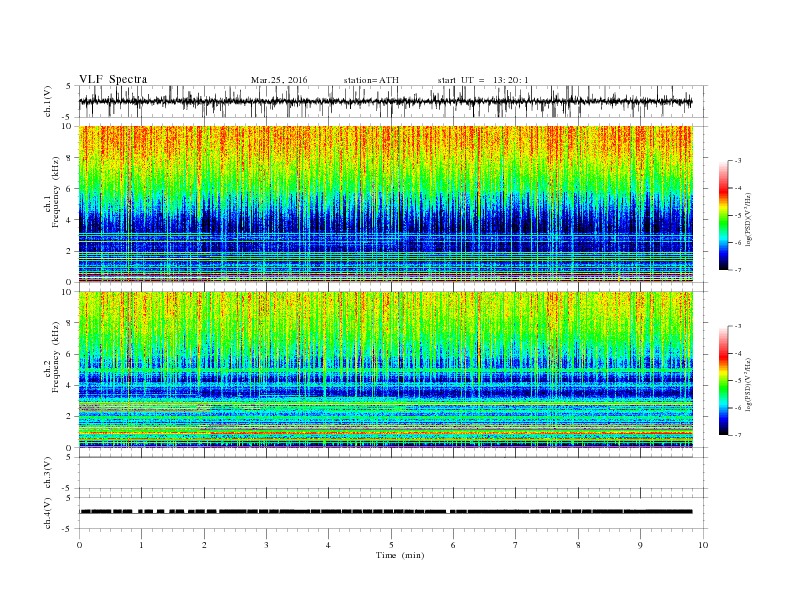Screen dimensions: 792x612
Task: Click the "ch.3(V)" axis label
Action: [x=47, y=473]
